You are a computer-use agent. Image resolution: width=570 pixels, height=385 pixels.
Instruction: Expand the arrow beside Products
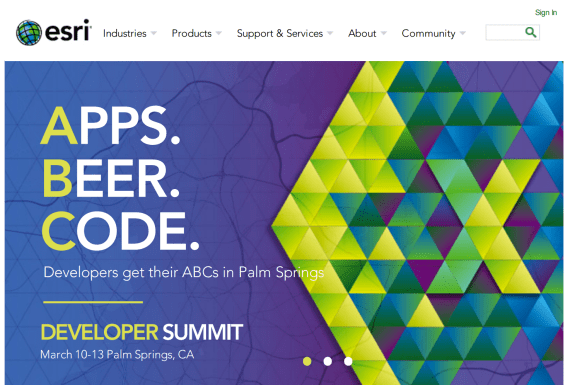[218, 33]
